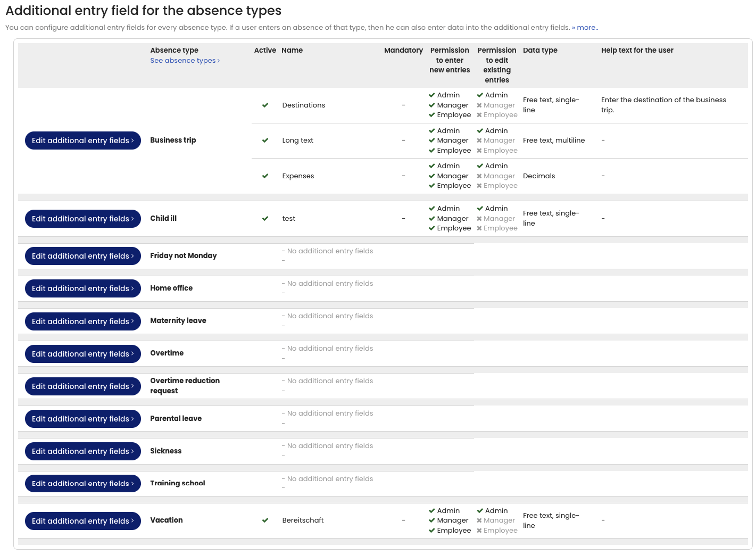Viewport: 756px width, 554px height.
Task: Edit additional entry fields for Vacation
Action: (x=82, y=521)
